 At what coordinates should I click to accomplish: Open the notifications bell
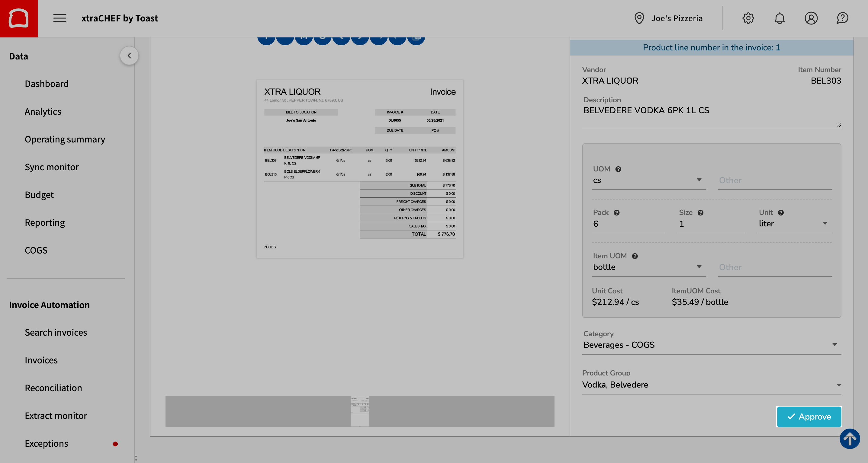(780, 18)
